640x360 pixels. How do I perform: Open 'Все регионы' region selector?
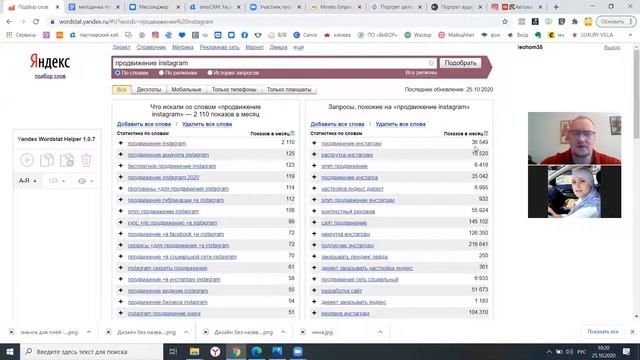[x=421, y=72]
